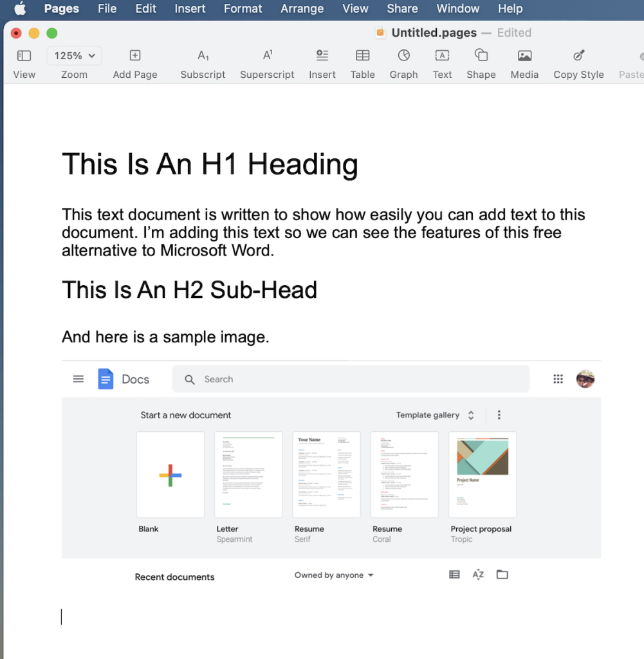Click the three-dot more options icon

(x=499, y=415)
